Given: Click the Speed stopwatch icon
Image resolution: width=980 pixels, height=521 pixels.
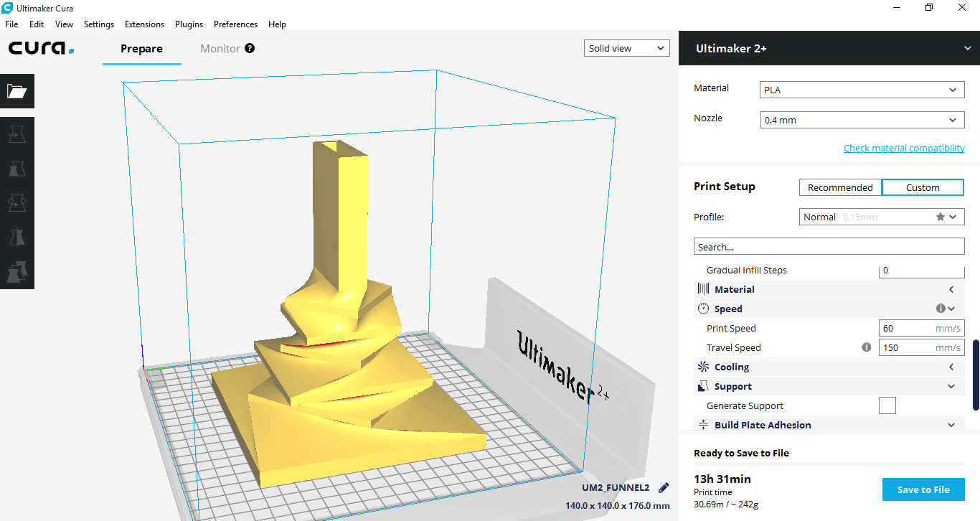Looking at the screenshot, I should point(703,309).
